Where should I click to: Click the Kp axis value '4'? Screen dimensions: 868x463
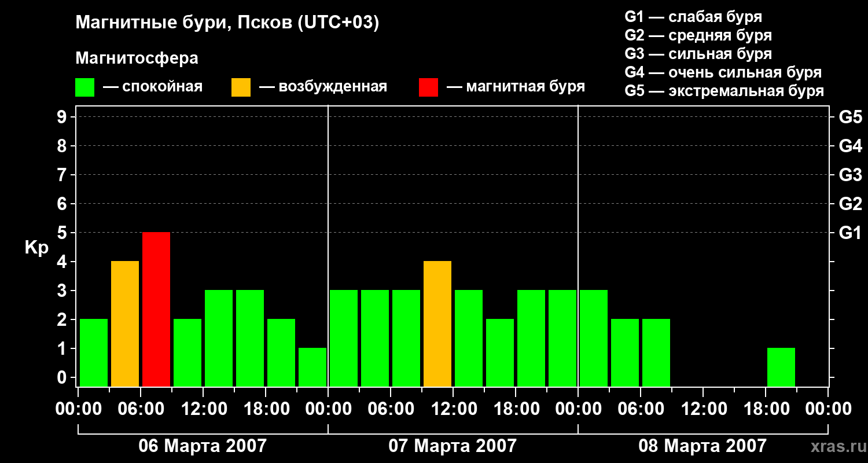click(x=63, y=262)
